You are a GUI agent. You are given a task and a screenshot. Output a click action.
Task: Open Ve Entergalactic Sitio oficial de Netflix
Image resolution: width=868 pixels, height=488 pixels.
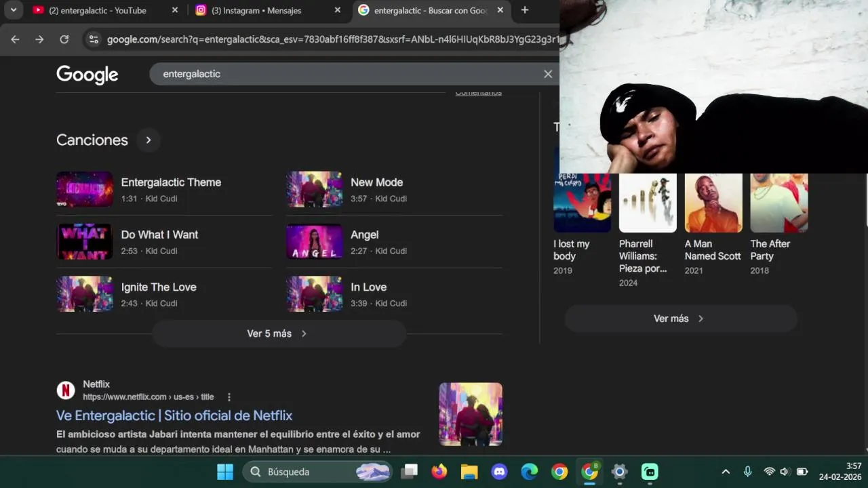coord(174,415)
